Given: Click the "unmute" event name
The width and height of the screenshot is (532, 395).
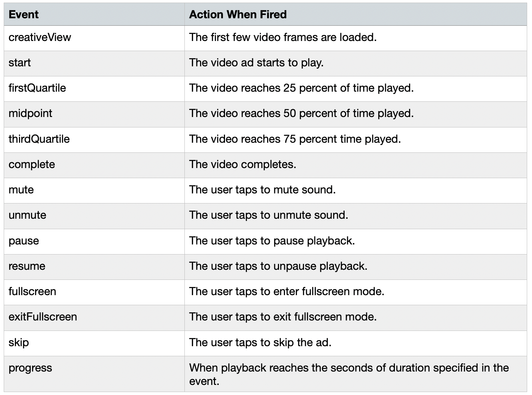Looking at the screenshot, I should 28,215.
